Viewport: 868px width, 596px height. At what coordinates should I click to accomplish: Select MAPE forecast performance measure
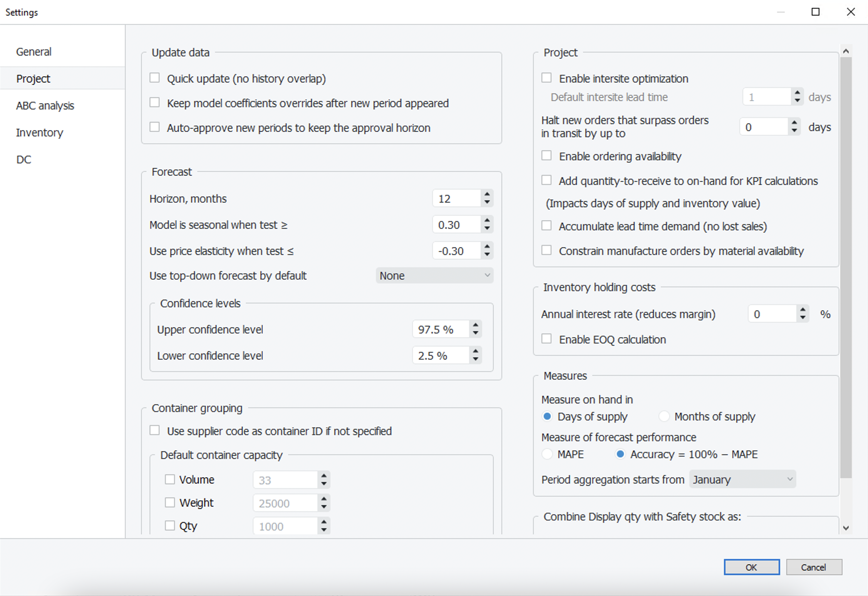click(547, 454)
